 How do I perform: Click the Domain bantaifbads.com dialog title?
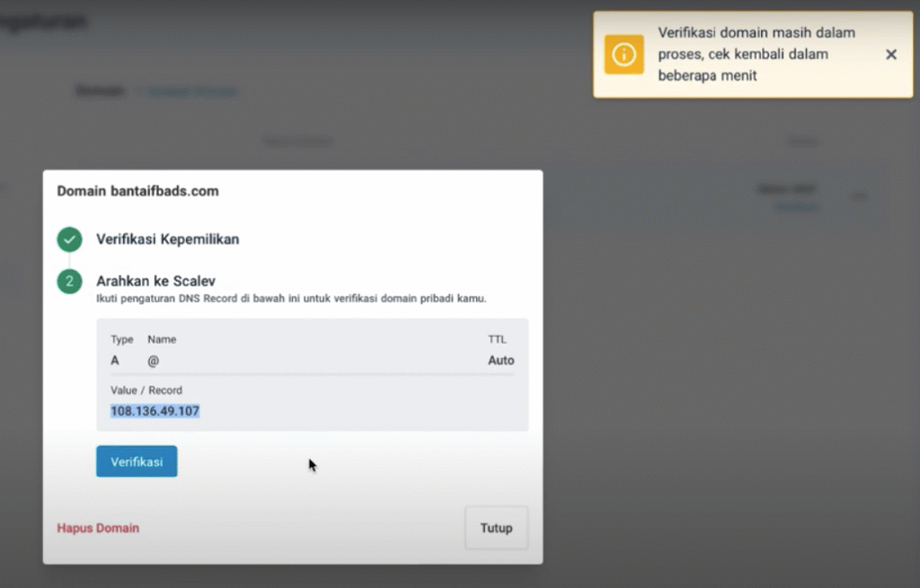(137, 191)
